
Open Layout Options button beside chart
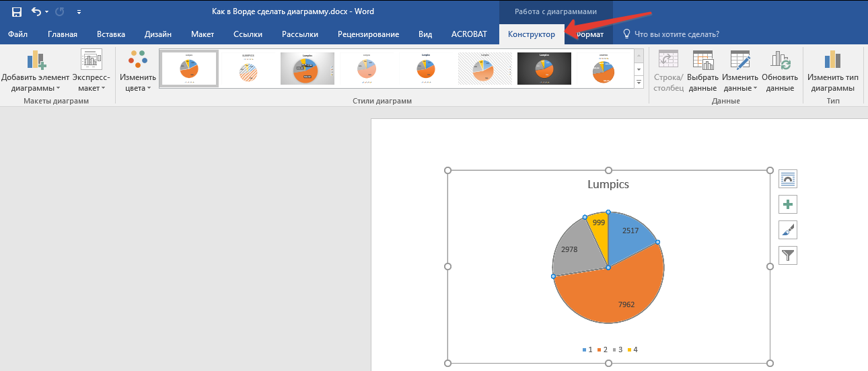click(788, 179)
